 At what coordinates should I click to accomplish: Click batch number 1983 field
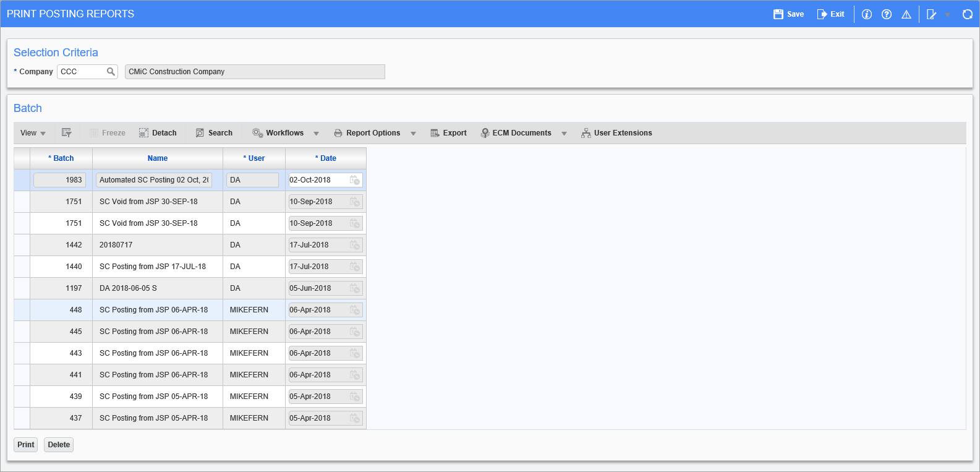pyautogui.click(x=59, y=180)
